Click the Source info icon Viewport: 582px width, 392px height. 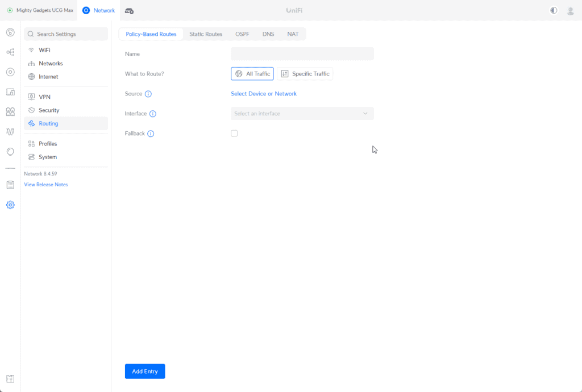148,94
